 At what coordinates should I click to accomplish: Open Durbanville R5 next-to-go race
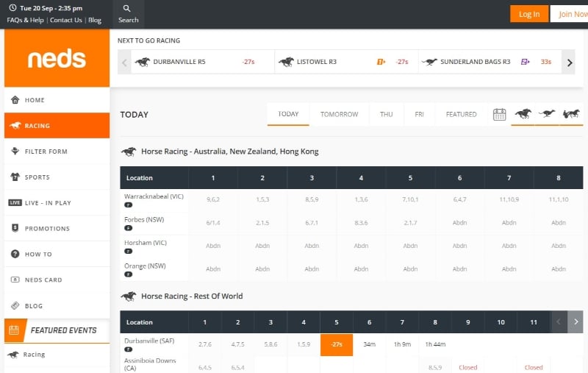(203, 62)
